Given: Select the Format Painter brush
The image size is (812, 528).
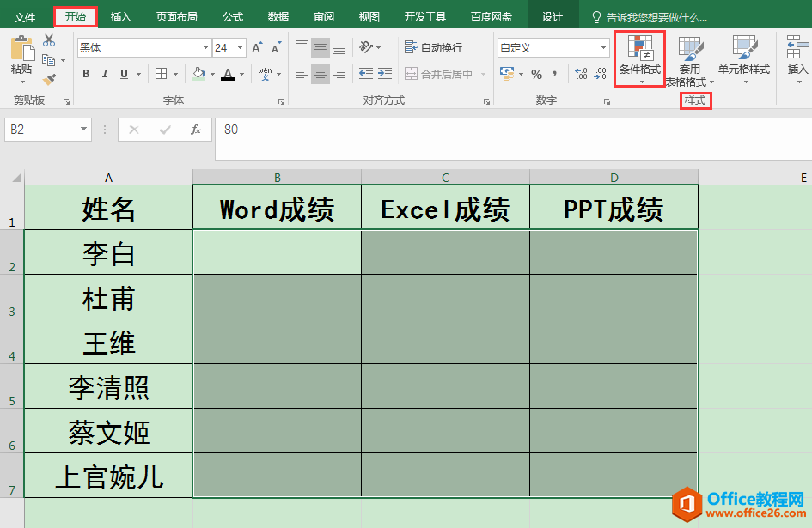Looking at the screenshot, I should pos(49,79).
